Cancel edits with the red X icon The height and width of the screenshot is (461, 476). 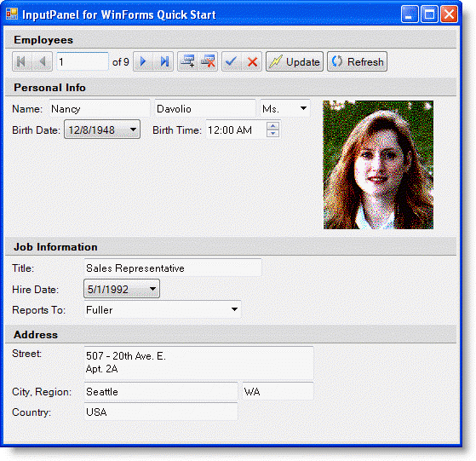(252, 61)
